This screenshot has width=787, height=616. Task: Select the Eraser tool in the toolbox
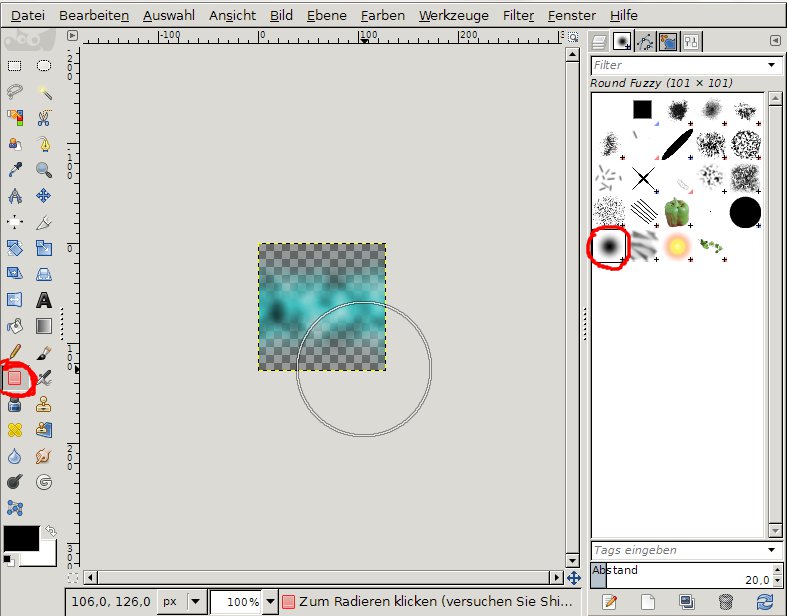[x=15, y=379]
